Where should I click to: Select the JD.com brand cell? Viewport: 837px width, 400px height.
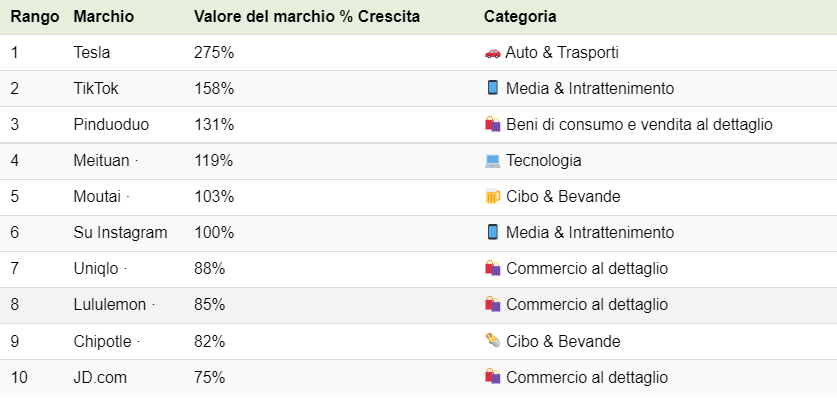pyautogui.click(x=100, y=377)
